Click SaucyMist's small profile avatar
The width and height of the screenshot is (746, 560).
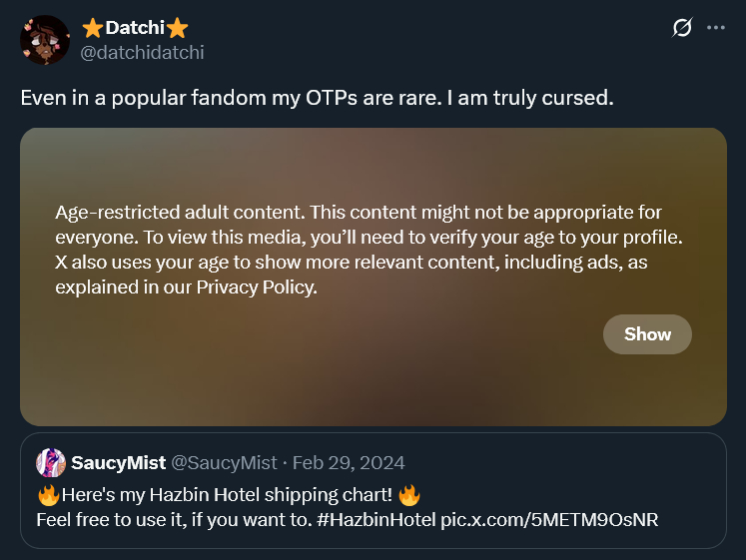pos(51,463)
